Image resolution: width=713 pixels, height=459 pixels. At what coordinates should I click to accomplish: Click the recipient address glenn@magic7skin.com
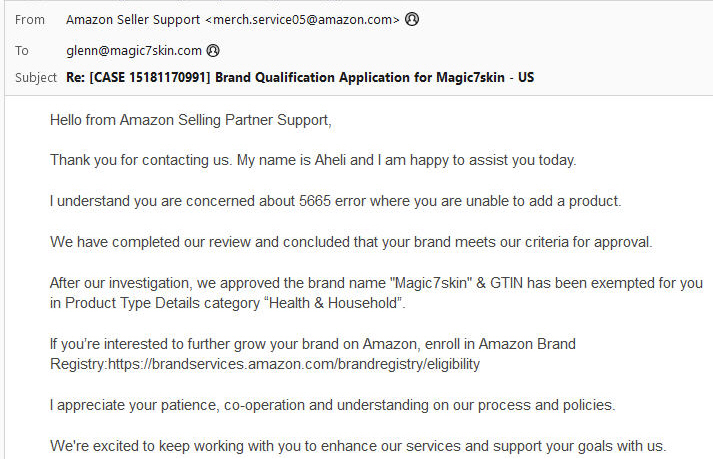(133, 49)
